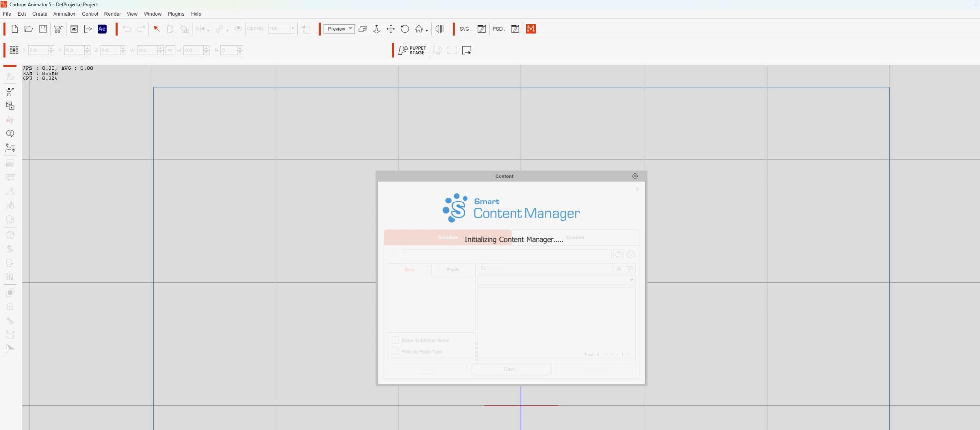Viewport: 980px width, 430px height.
Task: Select the red arrow pointer tool
Action: (x=157, y=29)
